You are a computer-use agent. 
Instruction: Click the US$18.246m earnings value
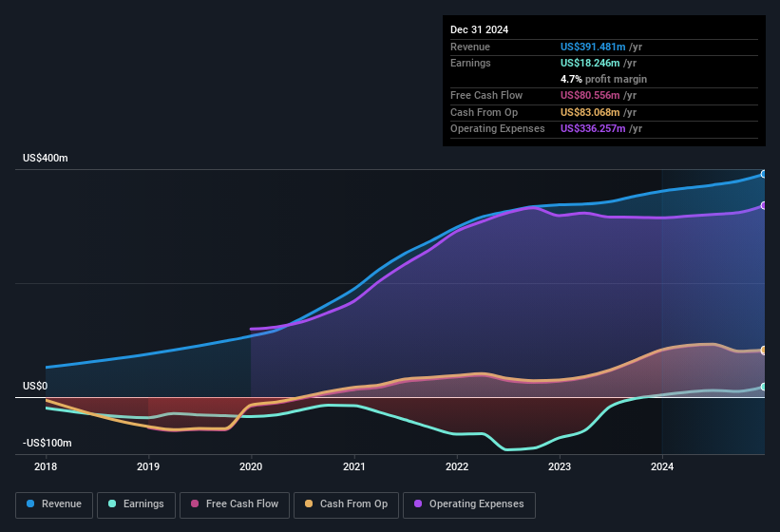[590, 63]
